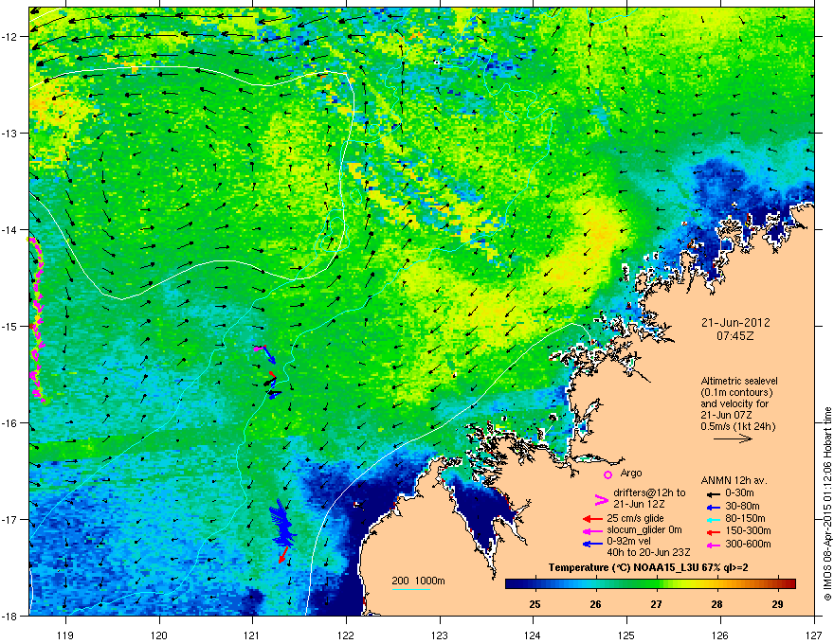Click the latitude axis label -14
The width and height of the screenshot is (834, 644).
pyautogui.click(x=10, y=229)
